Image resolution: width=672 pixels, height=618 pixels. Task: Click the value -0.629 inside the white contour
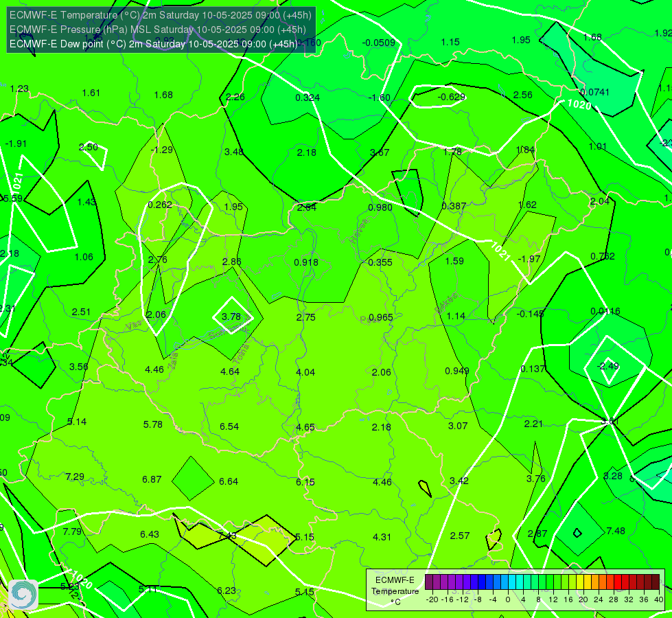point(451,97)
